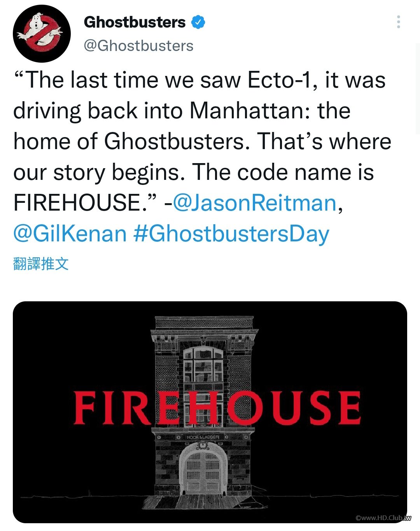The height and width of the screenshot is (531, 420).
Task: Open the FIREHOUSE image attachment
Action: tap(210, 412)
